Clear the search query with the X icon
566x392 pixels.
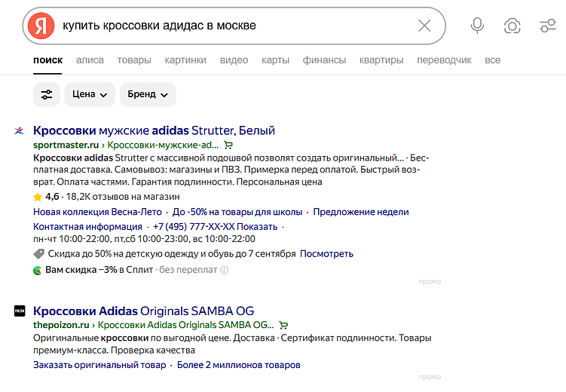424,26
